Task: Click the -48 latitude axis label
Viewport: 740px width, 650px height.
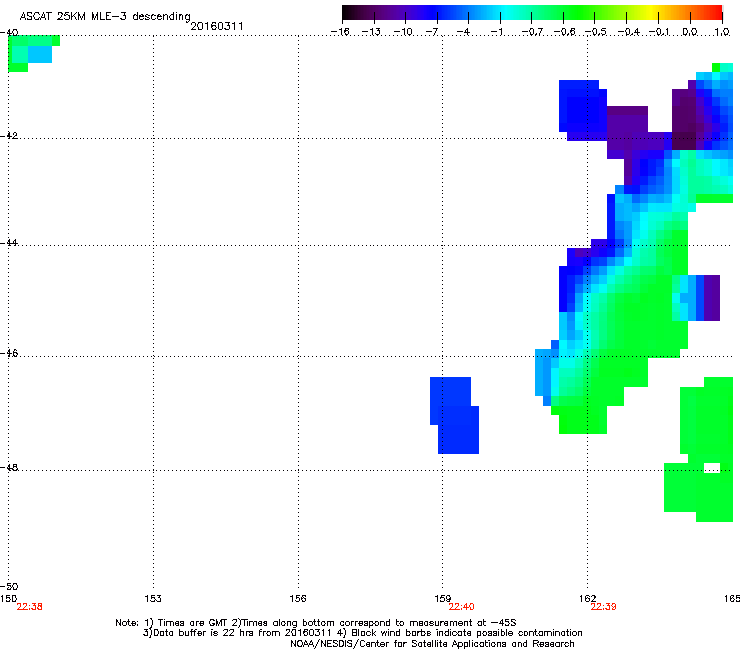Action: click(x=9, y=467)
